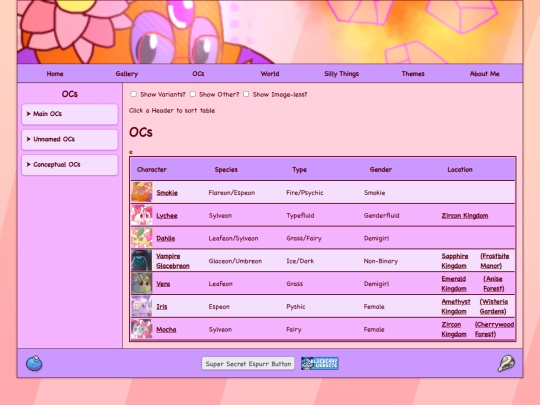Viewport: 540px width, 405px height.
Task: Open Vampire Glacebreon's thumbnail image
Action: tap(142, 260)
